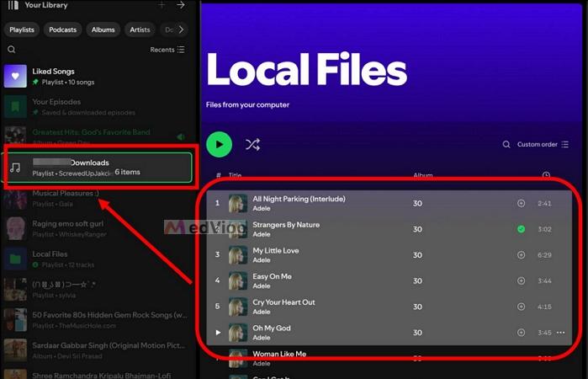The width and height of the screenshot is (588, 379).
Task: Select the All Night Parking (Interlude) track
Action: click(389, 203)
